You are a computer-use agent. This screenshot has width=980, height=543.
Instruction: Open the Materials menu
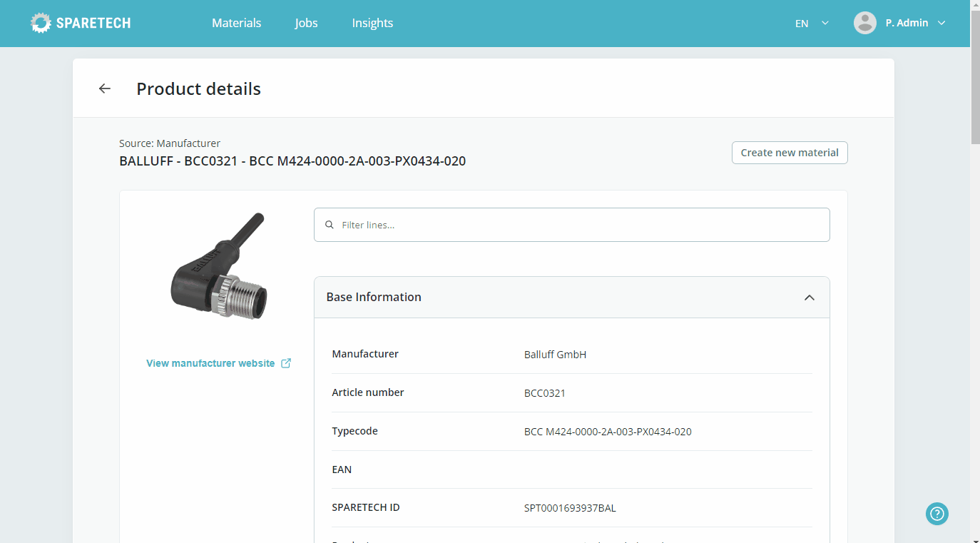click(x=237, y=23)
